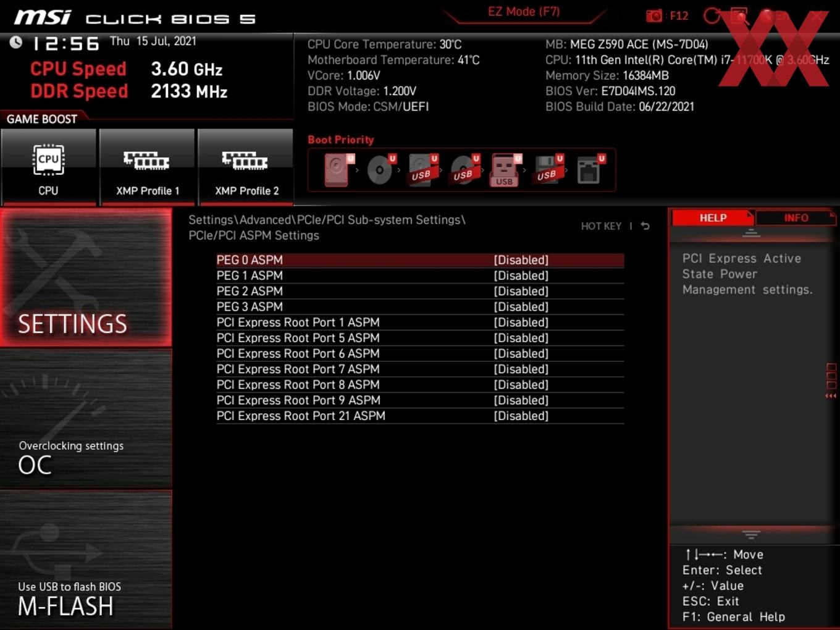
Task: Click the CPU Speed 3.60 GHz readout
Action: [x=127, y=69]
